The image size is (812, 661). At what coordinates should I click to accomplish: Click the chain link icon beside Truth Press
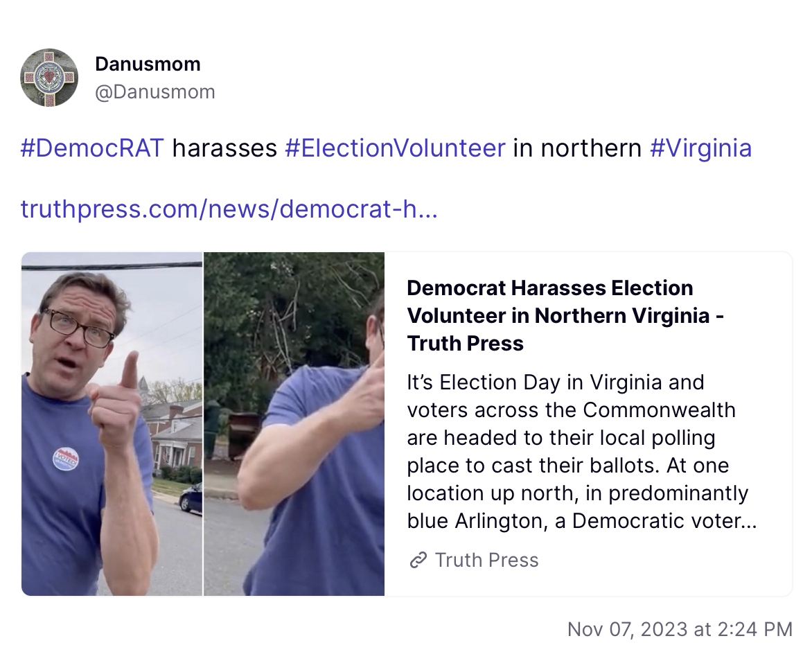pos(418,560)
